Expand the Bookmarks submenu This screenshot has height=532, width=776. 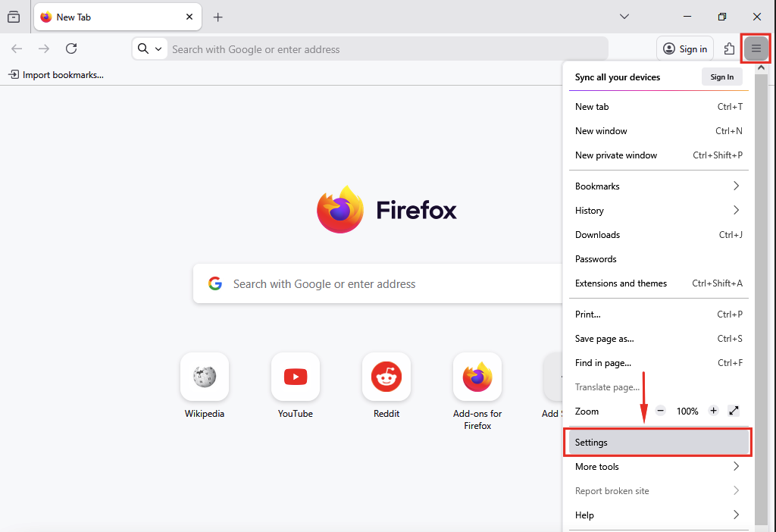click(x=658, y=186)
